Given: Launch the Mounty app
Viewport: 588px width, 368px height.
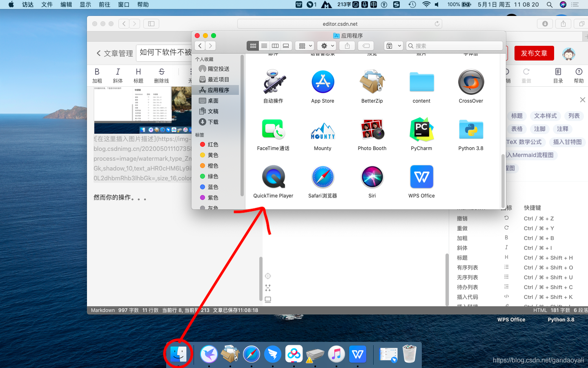Looking at the screenshot, I should tap(323, 131).
